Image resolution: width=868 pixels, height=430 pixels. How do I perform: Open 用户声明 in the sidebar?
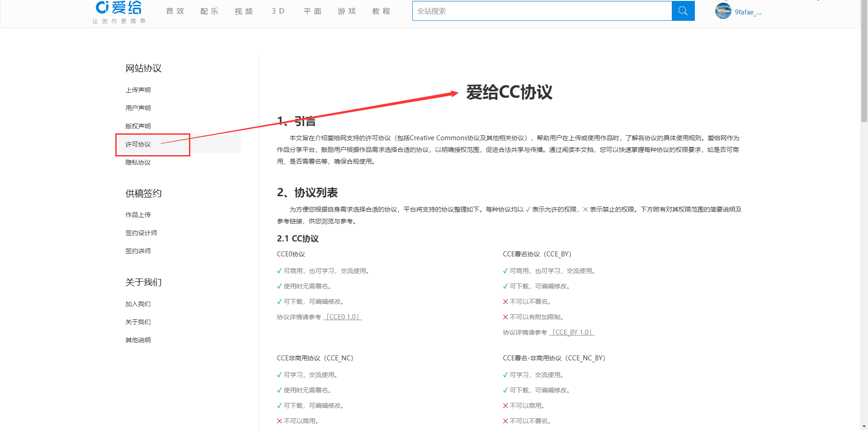138,108
